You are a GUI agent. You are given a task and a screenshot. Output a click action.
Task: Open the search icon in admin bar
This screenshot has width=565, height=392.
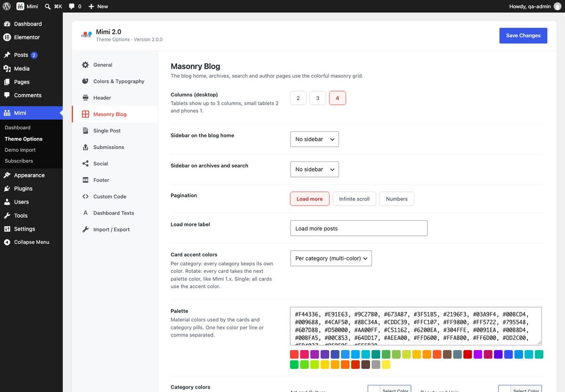(48, 7)
